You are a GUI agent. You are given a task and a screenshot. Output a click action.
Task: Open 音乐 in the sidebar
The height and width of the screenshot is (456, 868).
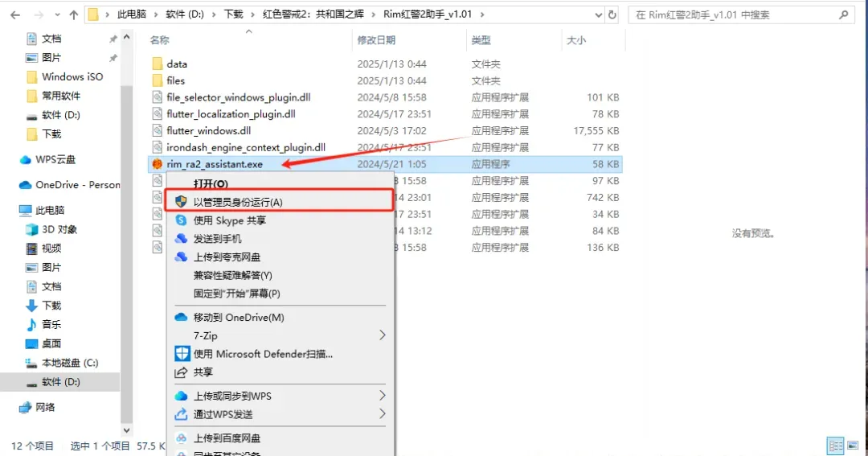click(51, 324)
